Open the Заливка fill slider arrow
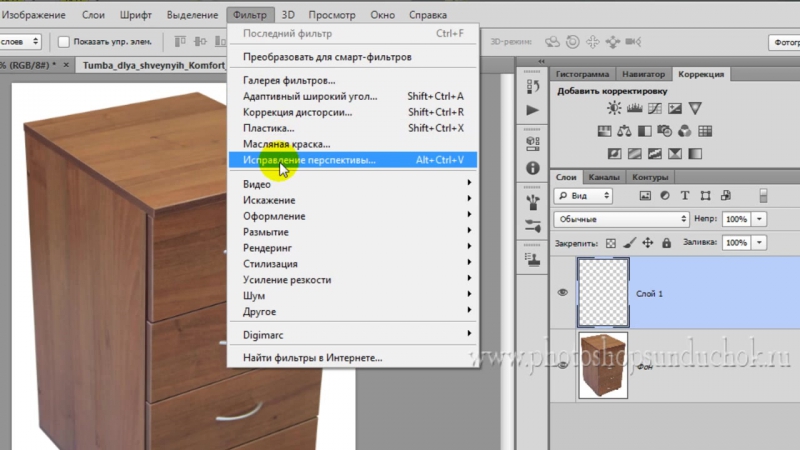Viewport: 800px width, 450px height. point(759,243)
